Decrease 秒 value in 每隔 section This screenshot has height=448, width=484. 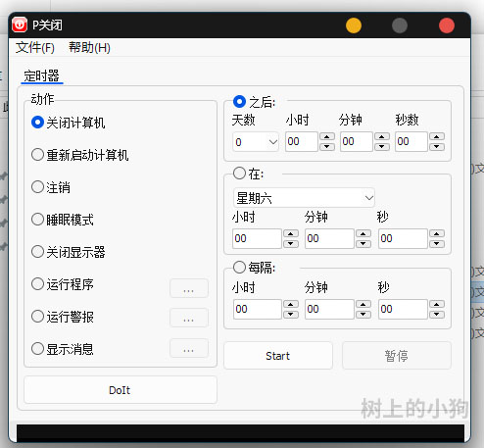(x=437, y=315)
